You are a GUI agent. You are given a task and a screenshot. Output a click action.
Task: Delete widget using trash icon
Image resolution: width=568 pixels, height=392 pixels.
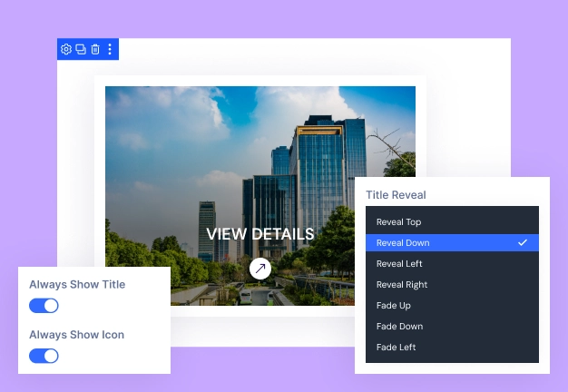[95, 50]
